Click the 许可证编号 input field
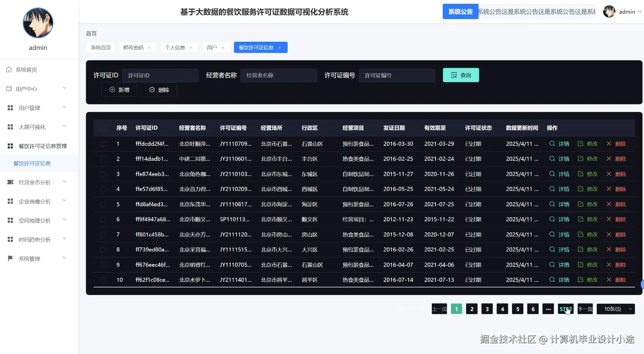Viewport: 644px width, 354px height. point(397,75)
